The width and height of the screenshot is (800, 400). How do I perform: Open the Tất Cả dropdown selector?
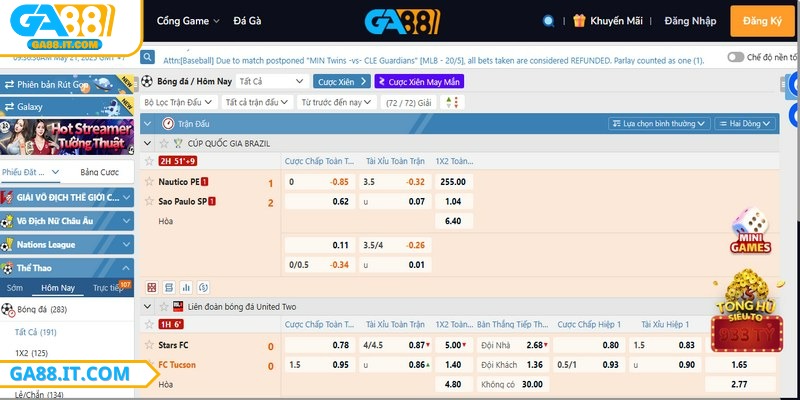(272, 81)
